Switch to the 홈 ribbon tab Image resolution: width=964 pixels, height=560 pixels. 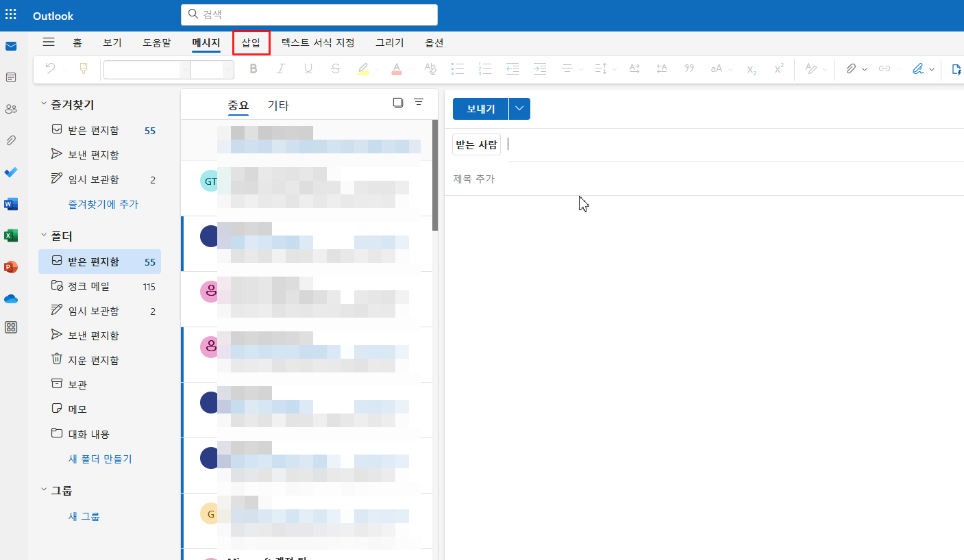[x=77, y=42]
